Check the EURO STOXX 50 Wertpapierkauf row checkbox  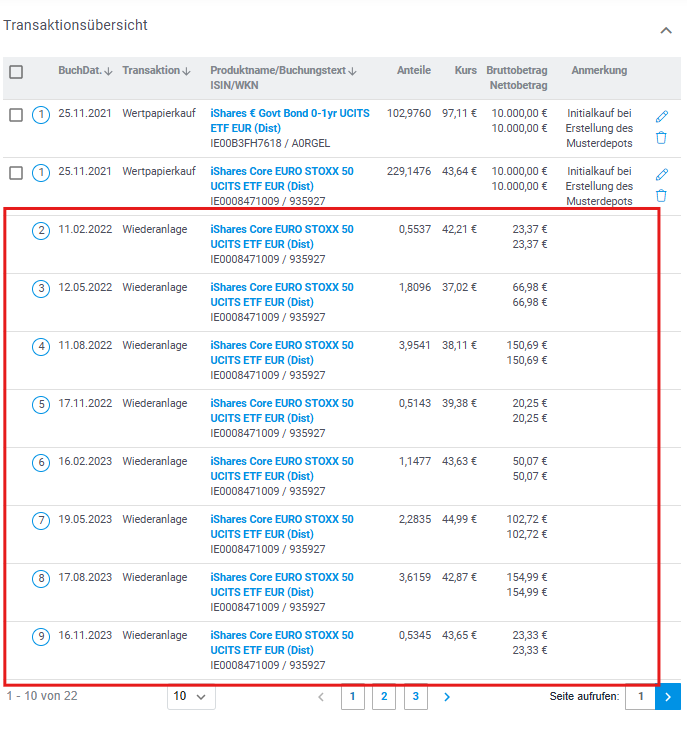(16, 173)
